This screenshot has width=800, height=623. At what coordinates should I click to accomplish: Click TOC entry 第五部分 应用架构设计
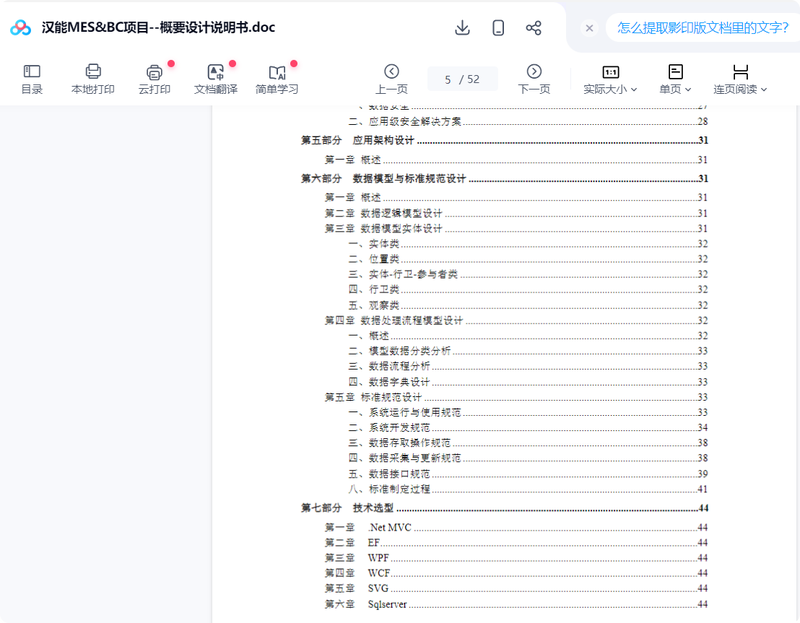pyautogui.click(x=504, y=140)
